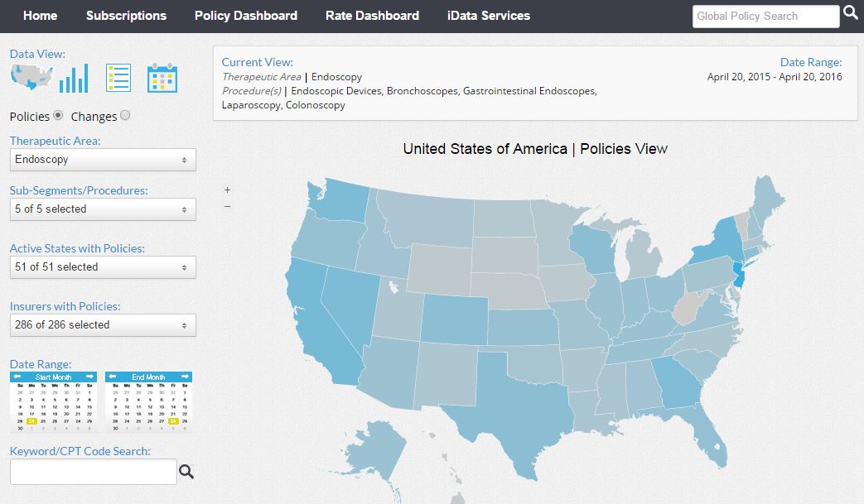Open the Therapeutic Area Endoscopy dropdown
This screenshot has width=864, height=504.
click(x=103, y=160)
